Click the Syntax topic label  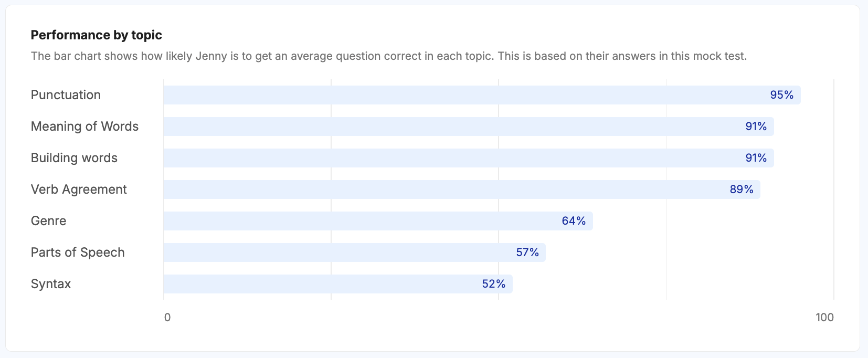(x=51, y=284)
